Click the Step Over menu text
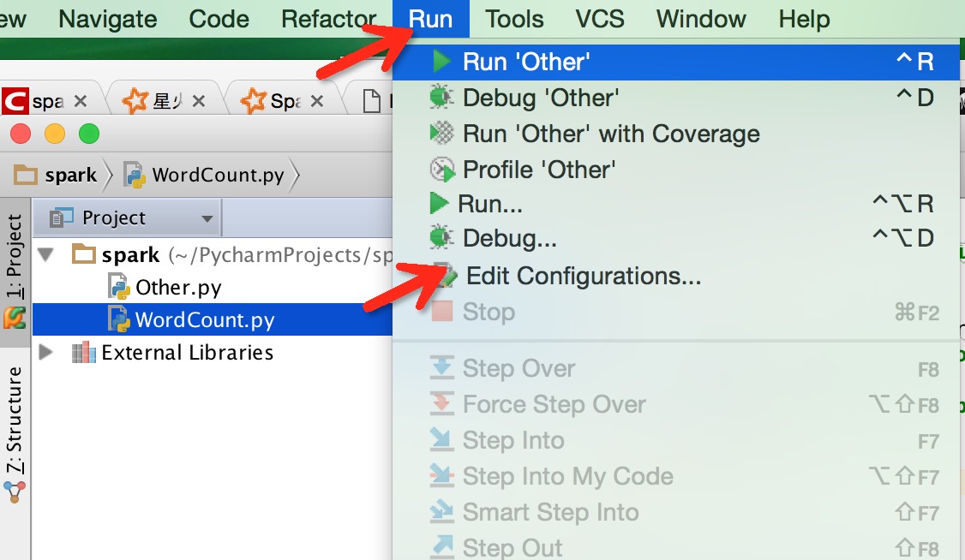 click(x=518, y=368)
